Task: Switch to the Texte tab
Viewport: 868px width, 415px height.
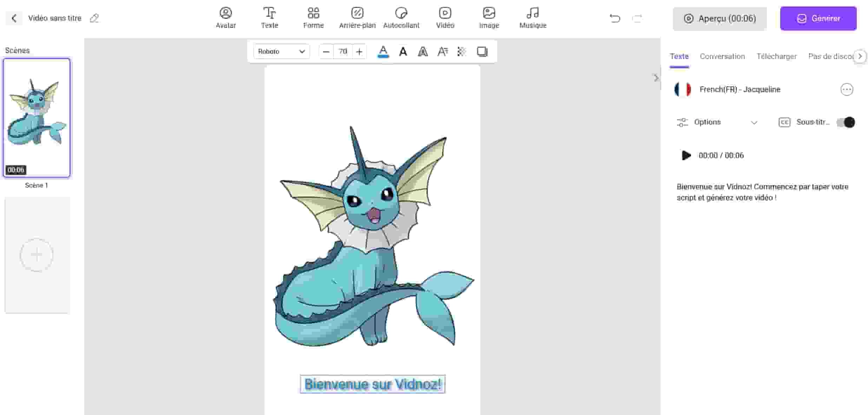Action: click(679, 56)
